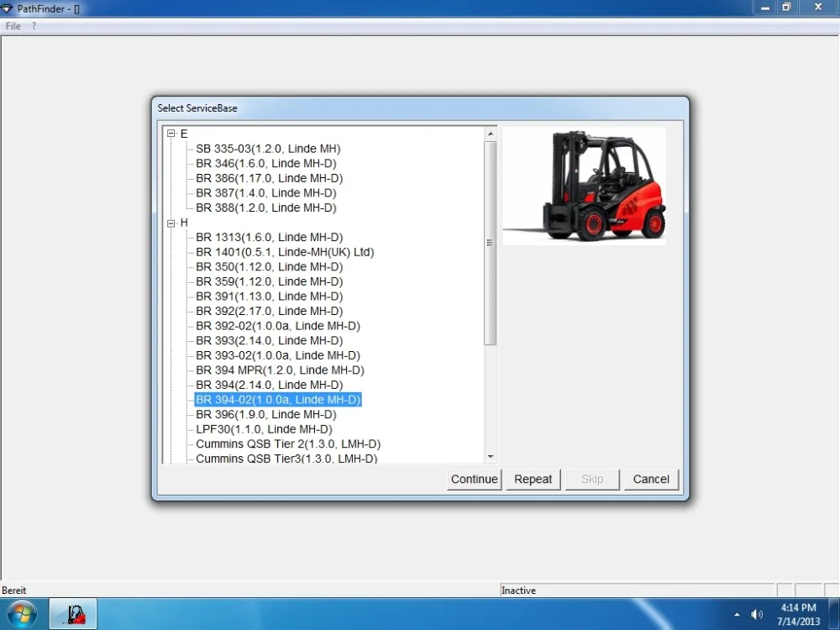Click the network status icon in the tray
The height and width of the screenshot is (630, 840).
[774, 613]
